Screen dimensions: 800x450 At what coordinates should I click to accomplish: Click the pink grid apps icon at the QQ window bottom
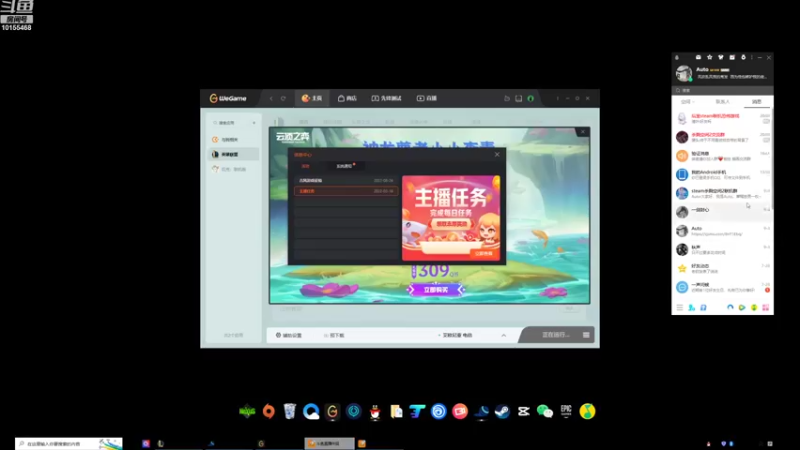[766, 308]
